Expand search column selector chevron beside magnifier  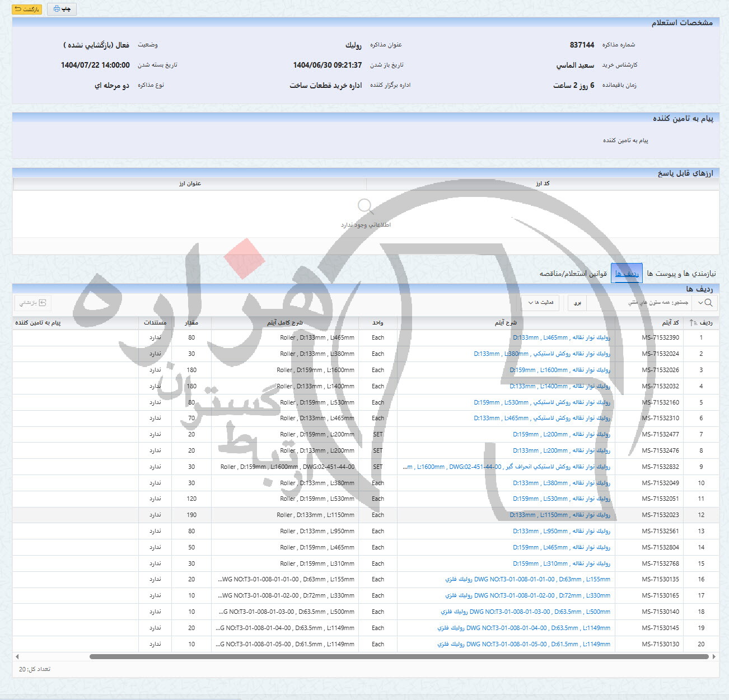[699, 303]
